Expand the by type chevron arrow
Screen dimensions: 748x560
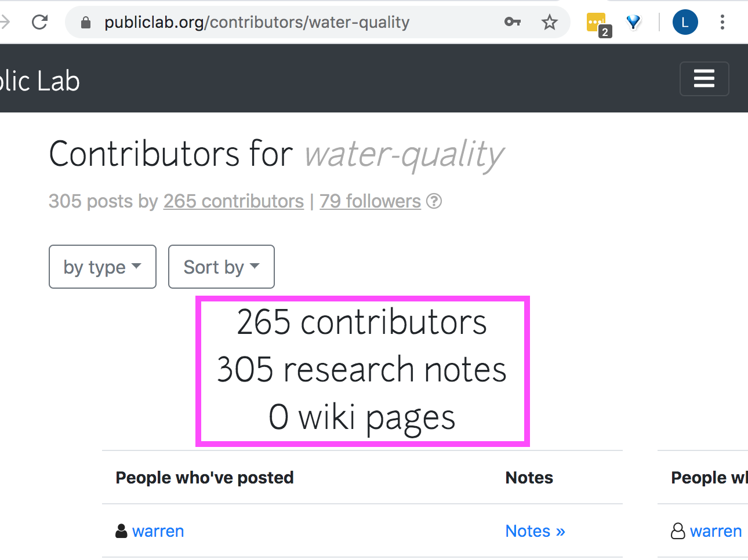pos(137,267)
